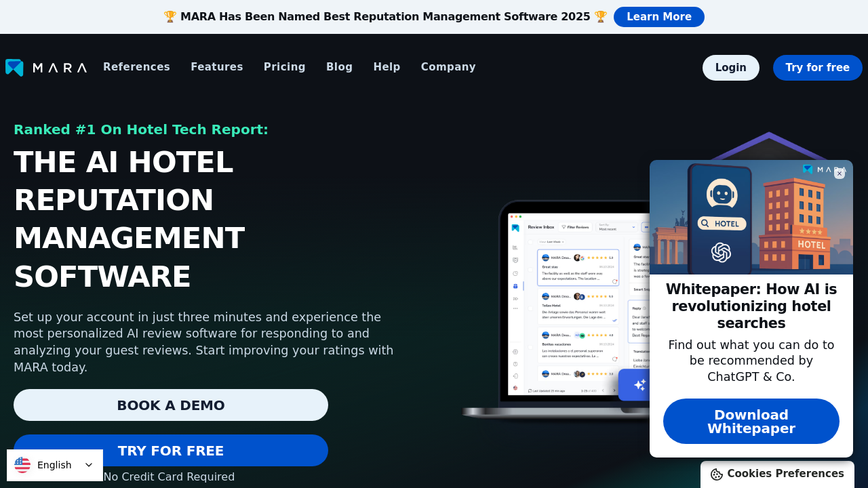Click the ChatGPT logo in the whitepaper popup

pyautogui.click(x=722, y=252)
